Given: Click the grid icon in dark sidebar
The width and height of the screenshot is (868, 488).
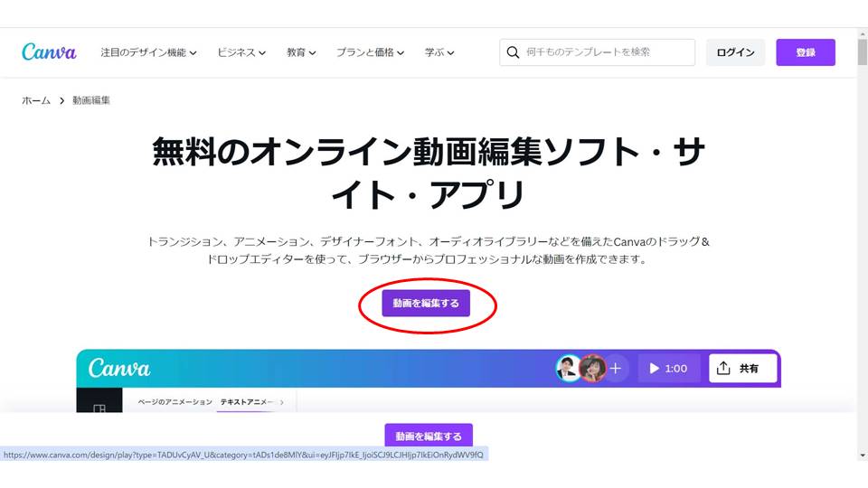Looking at the screenshot, I should pyautogui.click(x=99, y=408).
